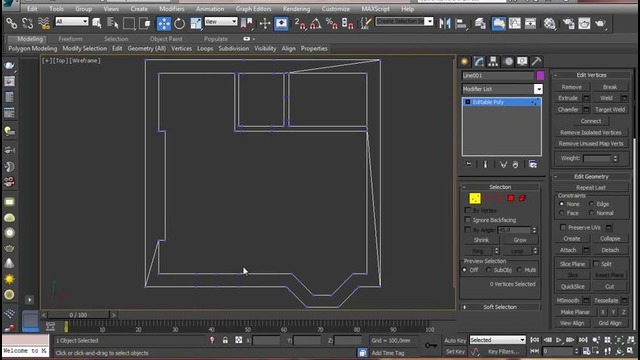Screen dimensions: 640x360
Task: Toggle the selection lock icon
Action: tap(225, 340)
